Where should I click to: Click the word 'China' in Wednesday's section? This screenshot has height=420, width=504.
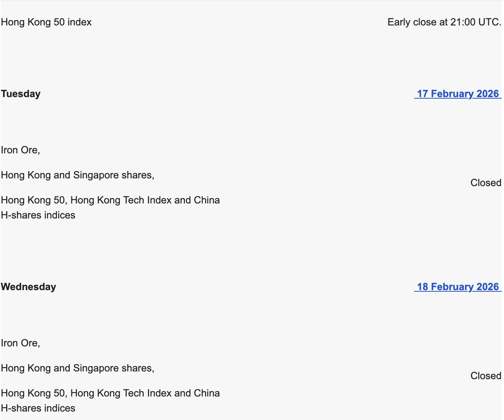[x=207, y=393]
